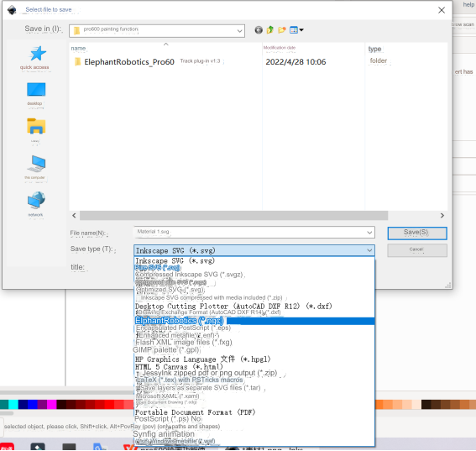This screenshot has height=451, width=476.
Task: Close the Select file to save dialog
Action: point(442,10)
